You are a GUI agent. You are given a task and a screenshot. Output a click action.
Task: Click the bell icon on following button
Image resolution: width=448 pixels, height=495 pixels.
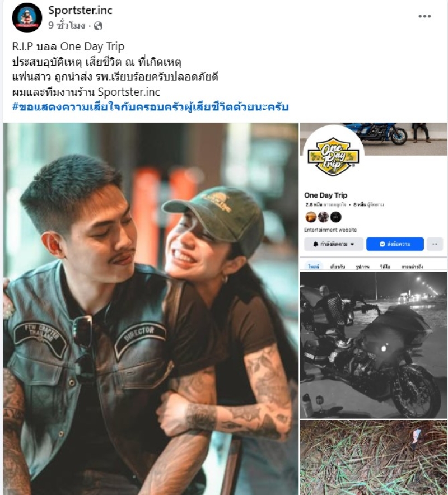point(316,244)
